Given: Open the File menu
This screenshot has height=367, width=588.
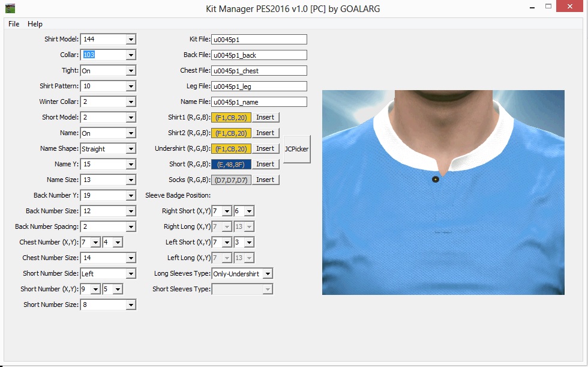Looking at the screenshot, I should click(13, 24).
